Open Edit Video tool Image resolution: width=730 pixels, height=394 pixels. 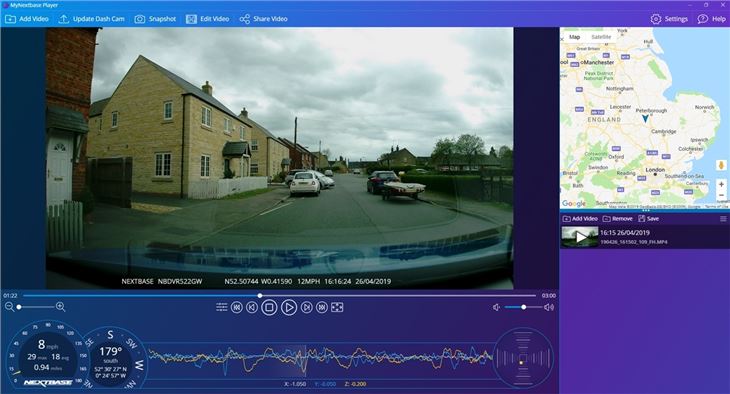208,19
